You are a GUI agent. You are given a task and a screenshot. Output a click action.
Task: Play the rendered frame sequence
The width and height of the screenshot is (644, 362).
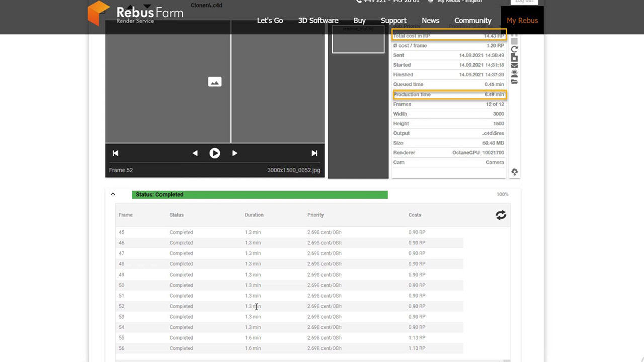215,153
